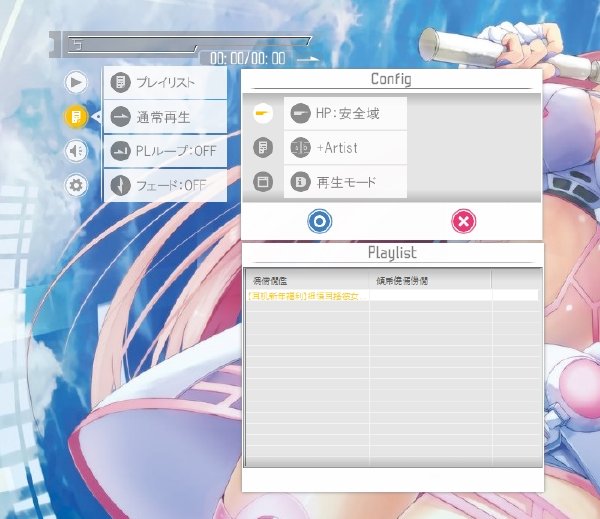Select the yellow highlighted playlist track row
Image resolution: width=600 pixels, height=519 pixels.
pyautogui.click(x=392, y=295)
